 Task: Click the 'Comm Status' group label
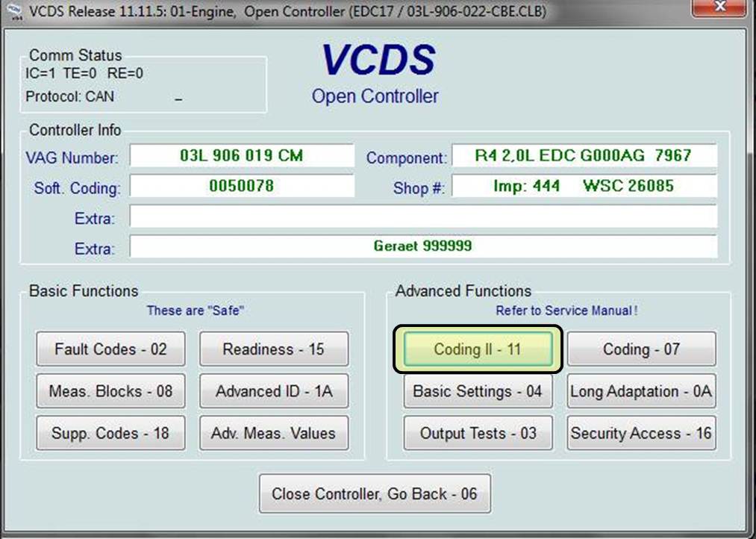[75, 55]
